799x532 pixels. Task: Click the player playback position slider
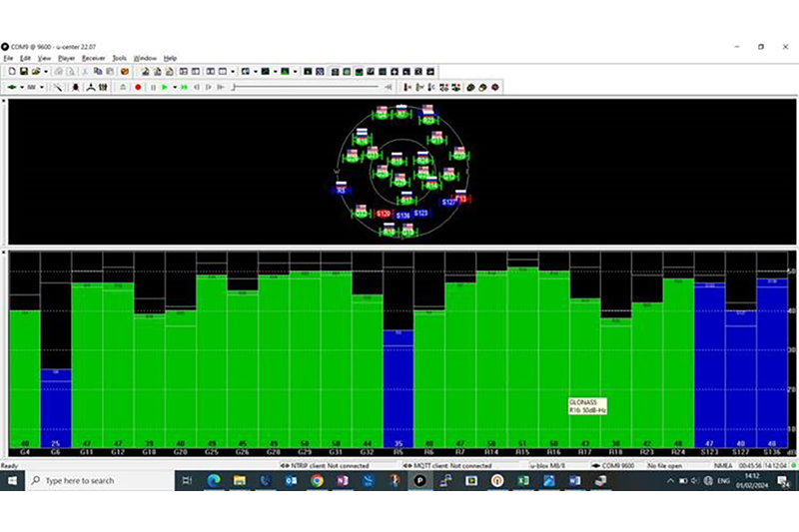(x=300, y=87)
